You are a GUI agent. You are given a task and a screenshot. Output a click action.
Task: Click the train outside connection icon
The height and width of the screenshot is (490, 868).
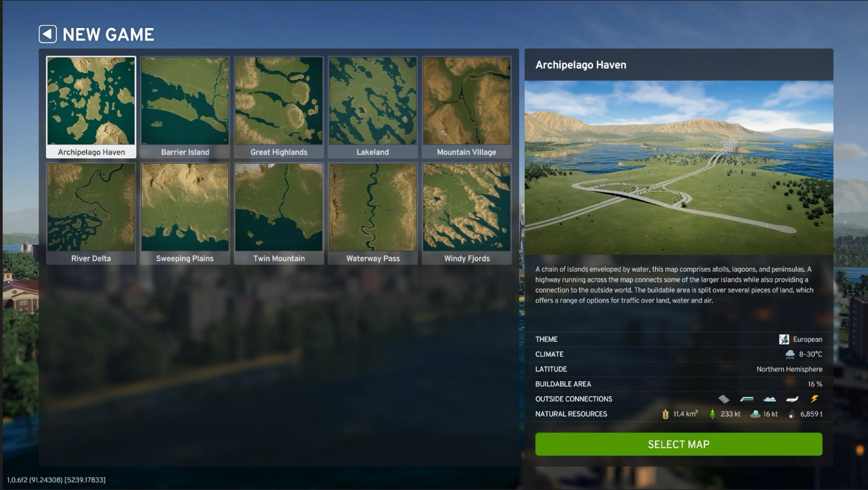[x=746, y=399]
